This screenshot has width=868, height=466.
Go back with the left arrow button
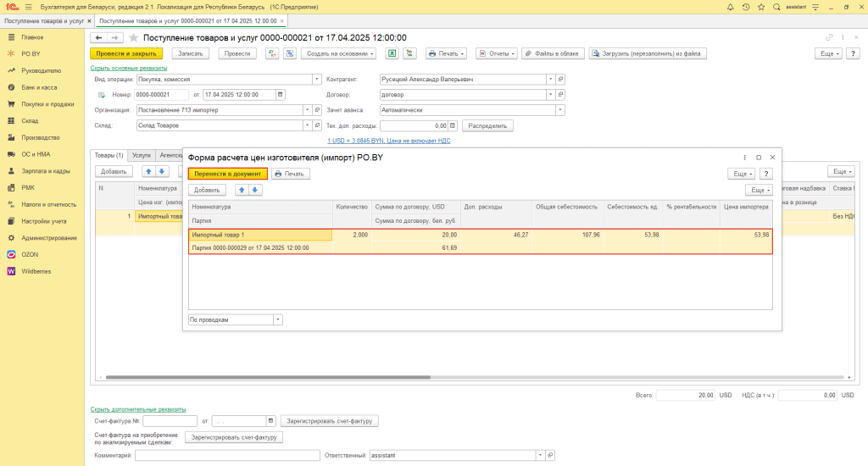click(98, 37)
